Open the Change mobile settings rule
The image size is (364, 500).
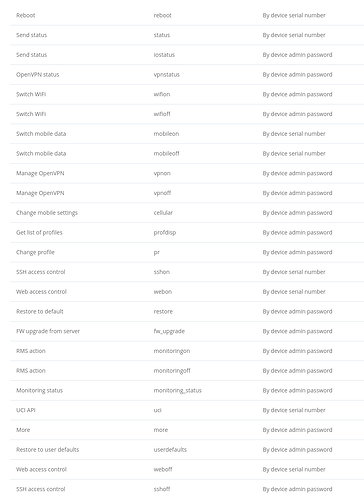tap(187, 213)
